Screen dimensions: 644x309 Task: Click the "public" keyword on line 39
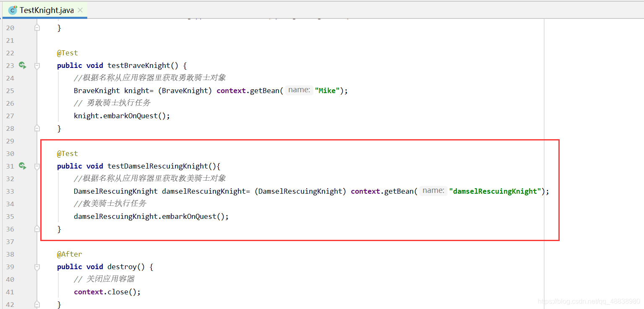tap(70, 267)
